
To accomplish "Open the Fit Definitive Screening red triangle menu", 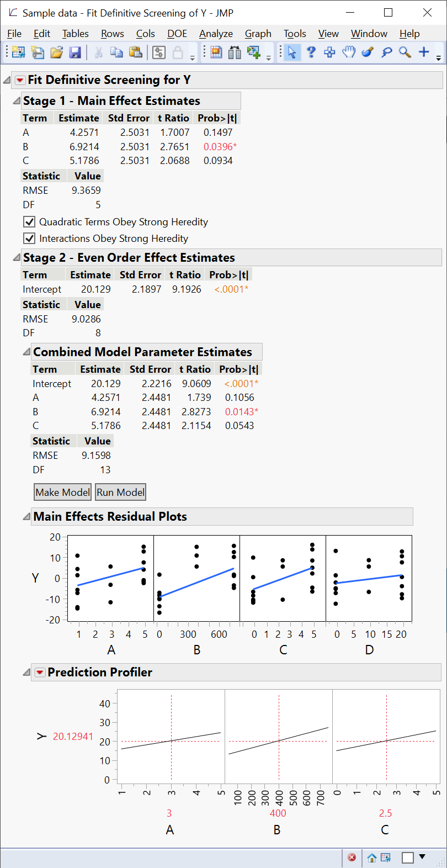I will pyautogui.click(x=20, y=80).
